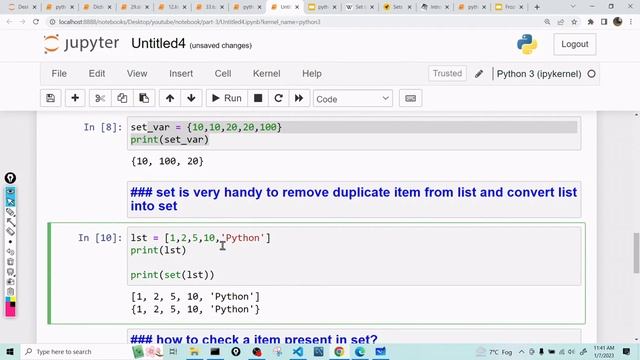Open the Edit menu
Image resolution: width=640 pixels, height=360 pixels.
point(97,73)
